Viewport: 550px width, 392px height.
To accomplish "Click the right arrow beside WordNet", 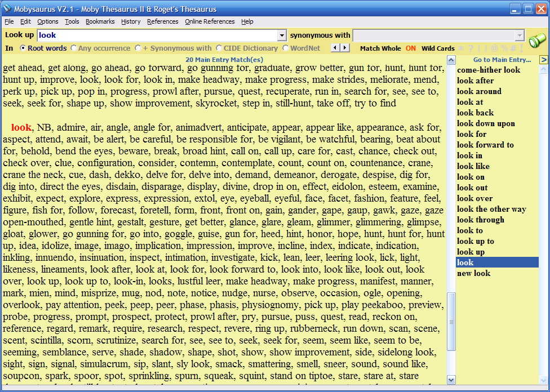I will [x=345, y=48].
